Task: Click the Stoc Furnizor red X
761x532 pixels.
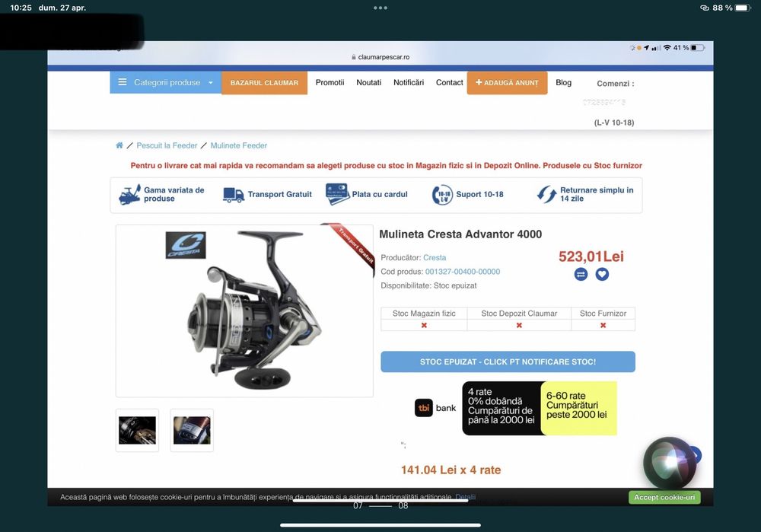Action: coord(603,325)
